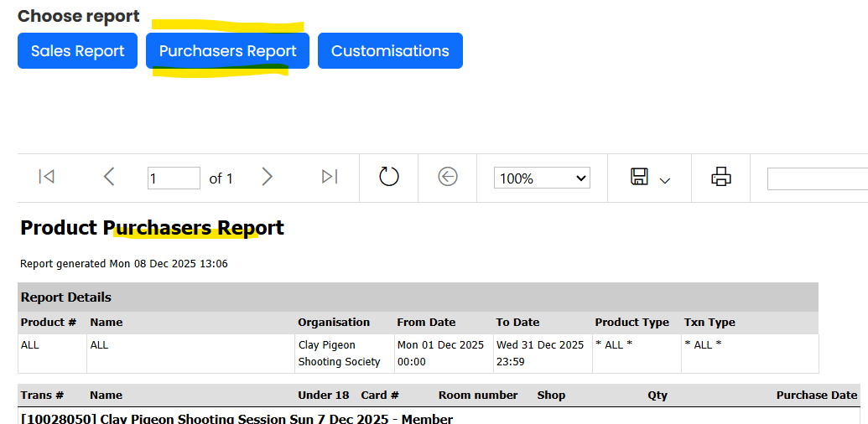
Task: Go to the first report page
Action: pyautogui.click(x=47, y=177)
